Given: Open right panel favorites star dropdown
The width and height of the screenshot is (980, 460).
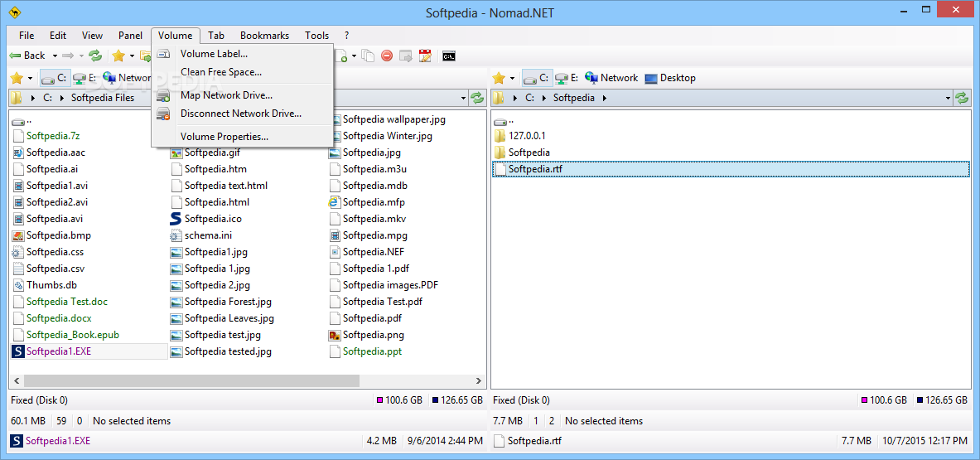Looking at the screenshot, I should pos(513,79).
